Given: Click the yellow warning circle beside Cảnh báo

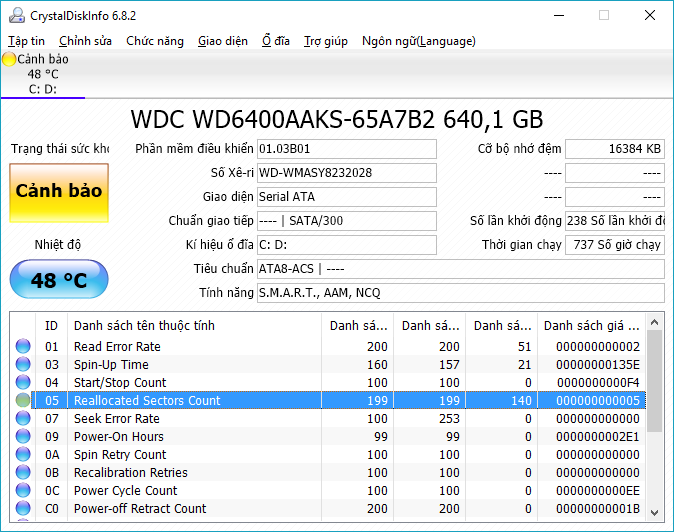Looking at the screenshot, I should tap(9, 59).
